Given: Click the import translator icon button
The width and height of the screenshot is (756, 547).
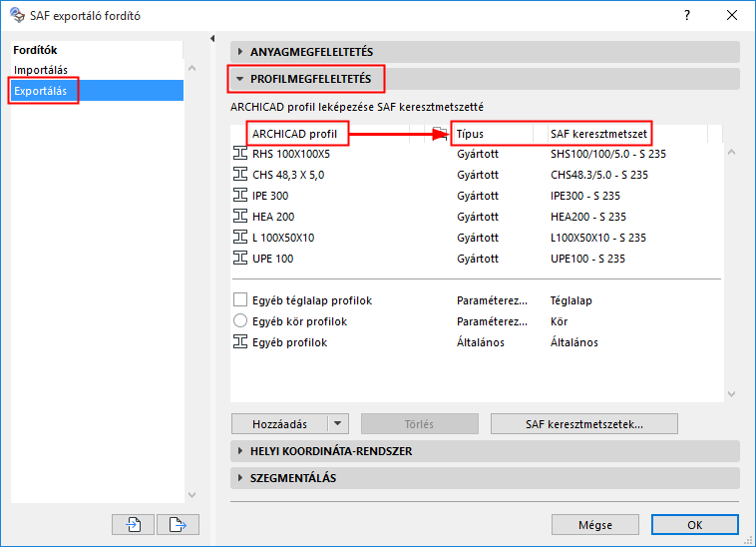Looking at the screenshot, I should [133, 524].
